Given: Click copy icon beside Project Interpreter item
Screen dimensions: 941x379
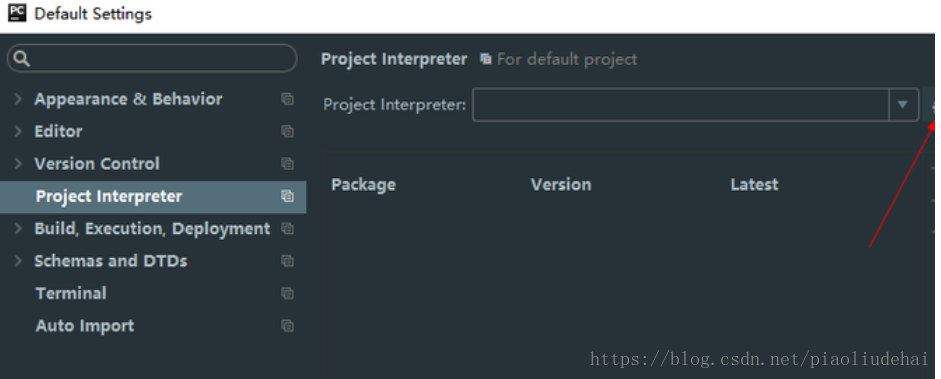Looking at the screenshot, I should 287,196.
